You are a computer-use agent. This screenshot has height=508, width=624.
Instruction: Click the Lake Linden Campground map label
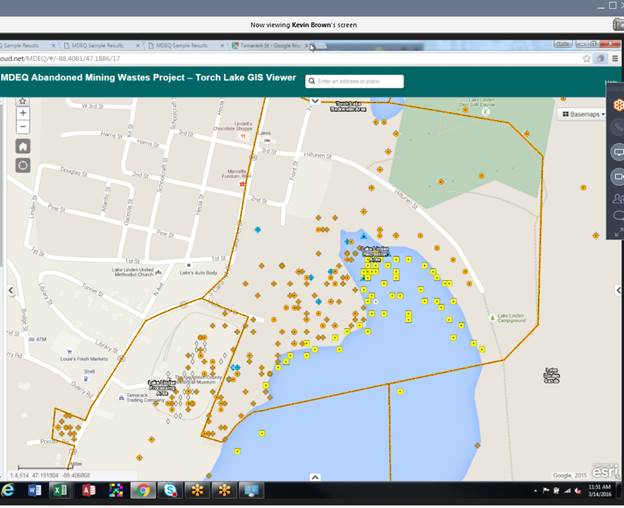[x=511, y=318]
